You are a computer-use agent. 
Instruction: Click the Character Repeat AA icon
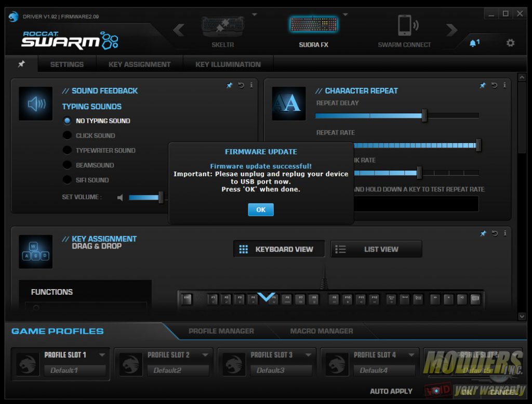[289, 103]
